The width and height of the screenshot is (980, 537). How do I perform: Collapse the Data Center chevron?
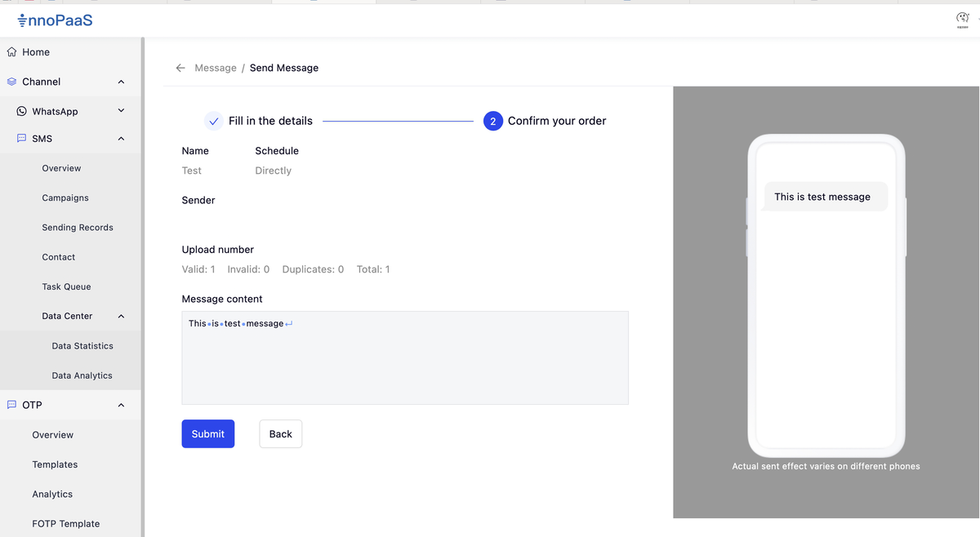[x=121, y=316]
